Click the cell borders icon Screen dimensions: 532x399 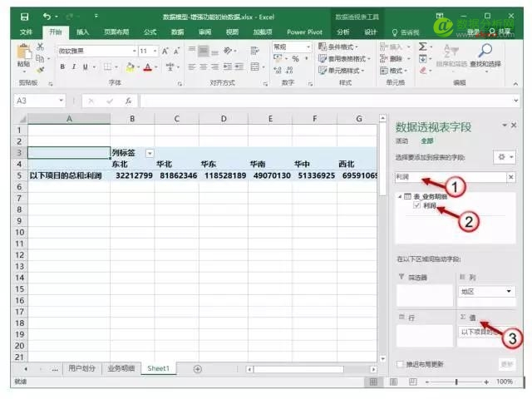pyautogui.click(x=107, y=66)
